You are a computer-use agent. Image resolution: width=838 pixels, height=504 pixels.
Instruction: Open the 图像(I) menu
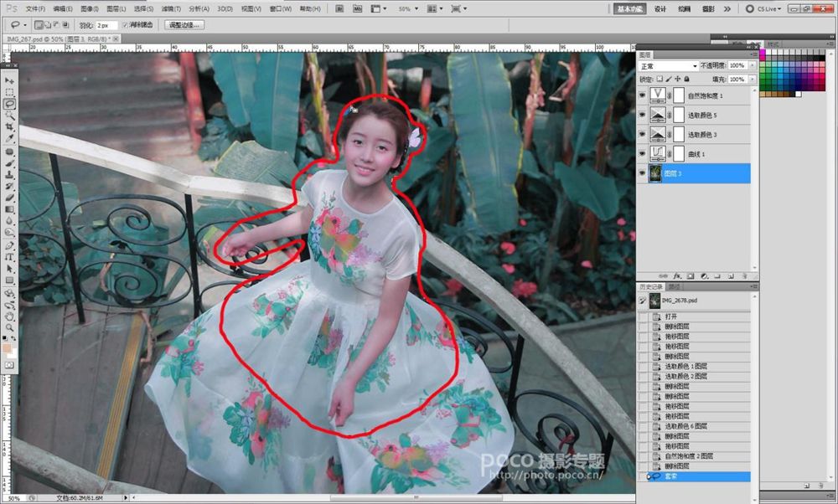(90, 8)
